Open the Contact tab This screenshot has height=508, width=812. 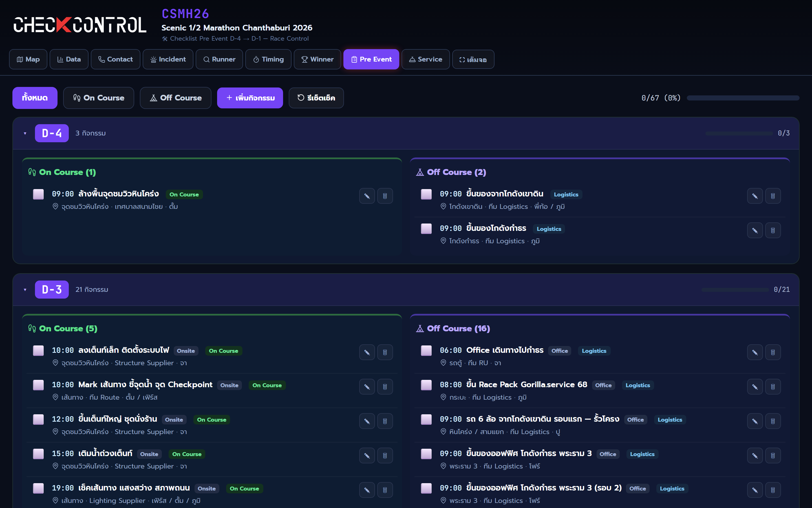click(115, 60)
